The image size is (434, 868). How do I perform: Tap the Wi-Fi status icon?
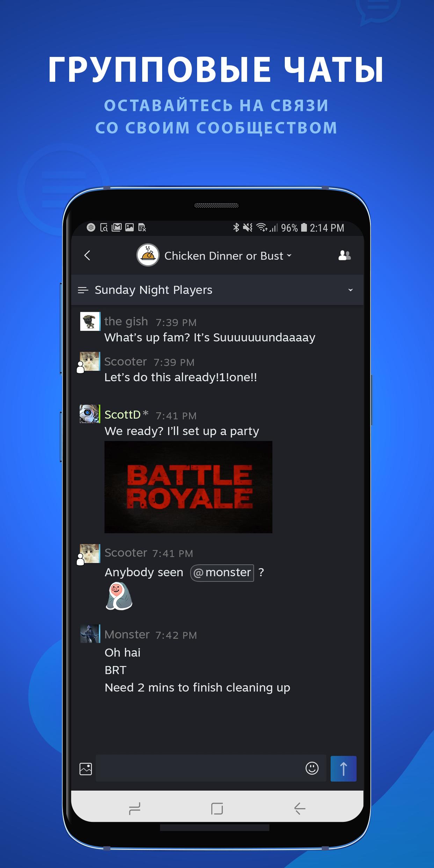(262, 227)
